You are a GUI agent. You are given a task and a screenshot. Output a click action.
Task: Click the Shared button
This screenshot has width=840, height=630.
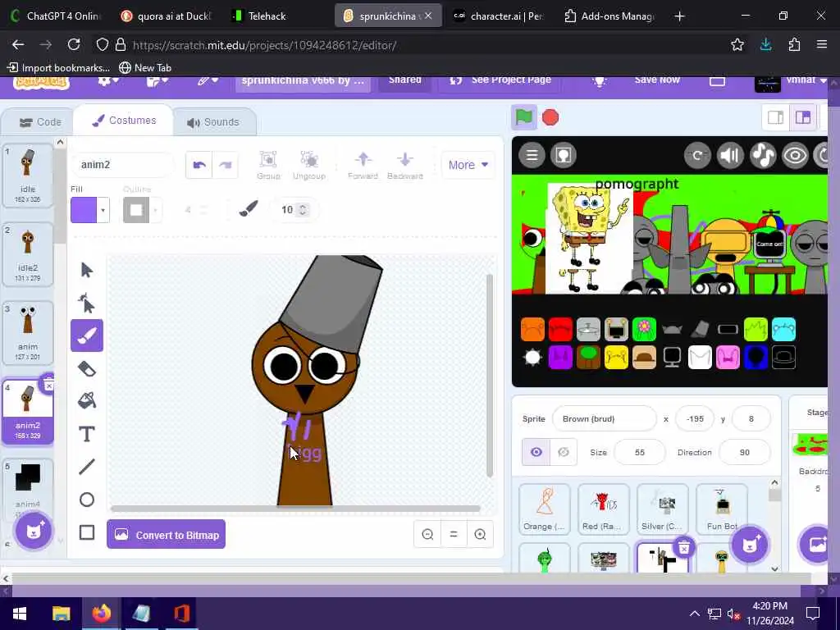pos(405,80)
